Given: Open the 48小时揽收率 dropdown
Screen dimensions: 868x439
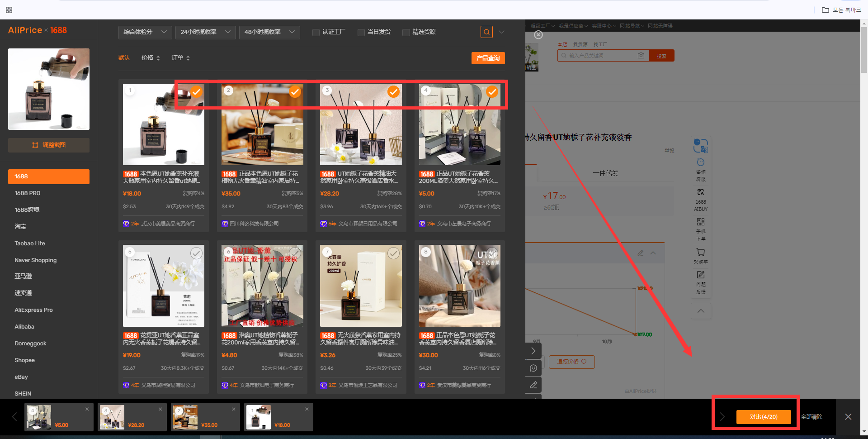Looking at the screenshot, I should coord(269,32).
